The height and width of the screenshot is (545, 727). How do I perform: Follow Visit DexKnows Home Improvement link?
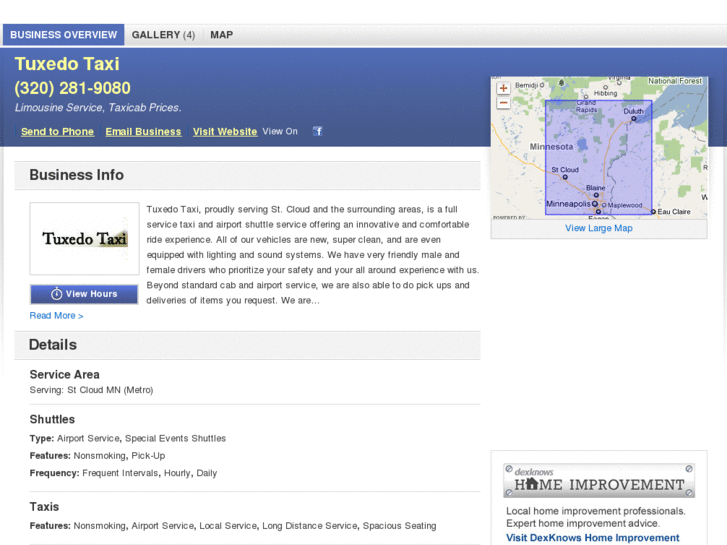593,538
